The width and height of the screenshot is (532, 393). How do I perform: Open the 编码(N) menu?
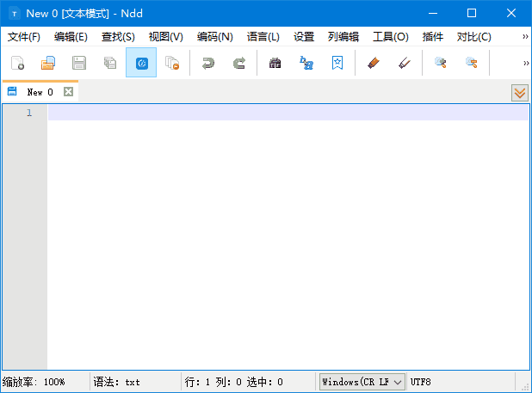click(x=214, y=37)
